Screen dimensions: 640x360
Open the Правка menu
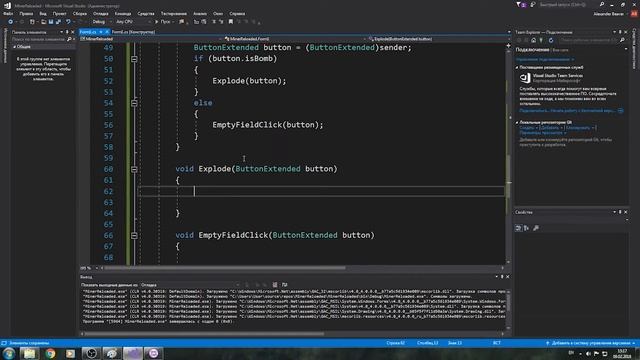pyautogui.click(x=26, y=13)
